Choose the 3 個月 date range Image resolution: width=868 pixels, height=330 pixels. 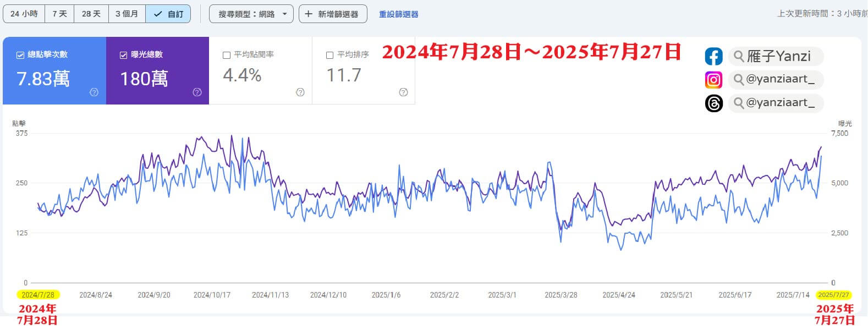tap(127, 14)
